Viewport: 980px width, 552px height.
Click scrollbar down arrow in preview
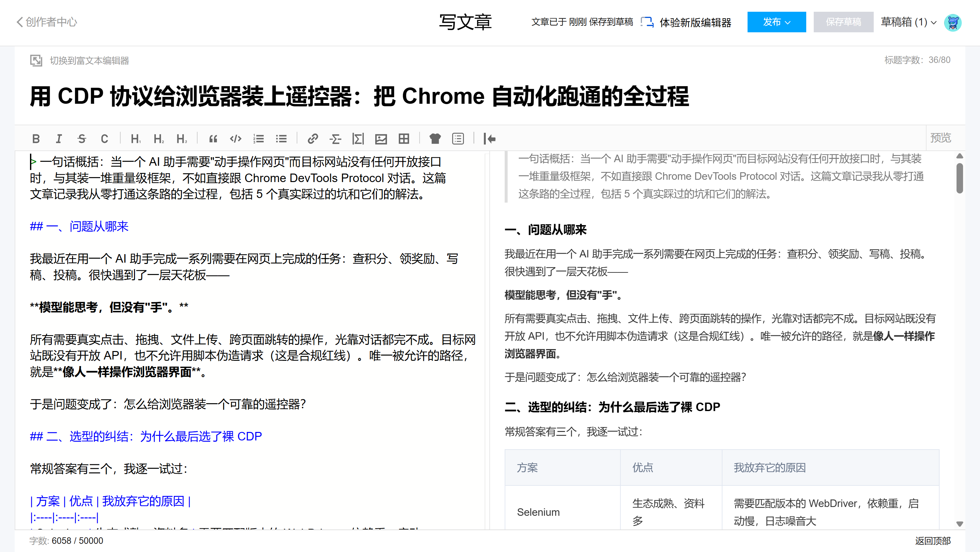960,524
